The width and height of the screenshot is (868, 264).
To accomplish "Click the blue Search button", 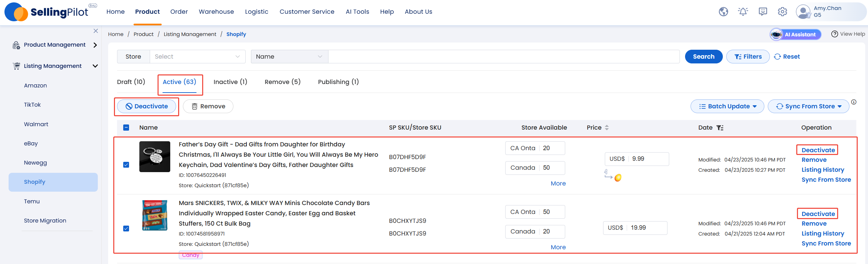I will (704, 57).
